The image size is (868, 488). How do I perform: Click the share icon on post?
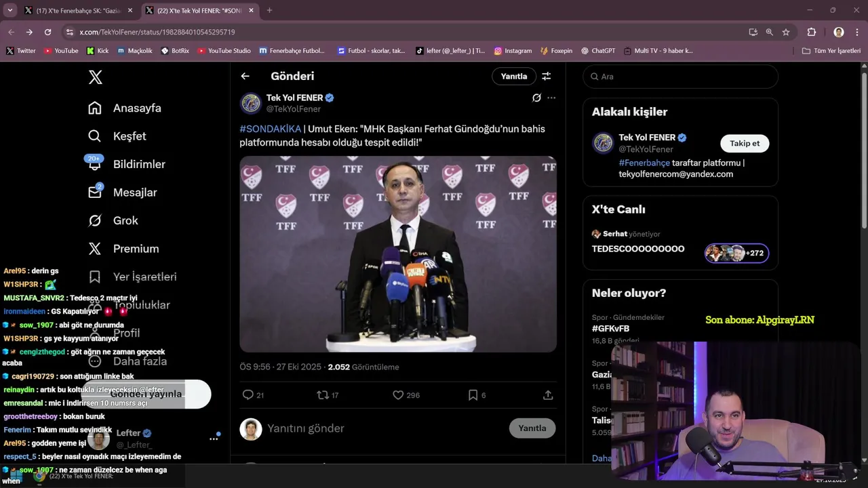[548, 395]
